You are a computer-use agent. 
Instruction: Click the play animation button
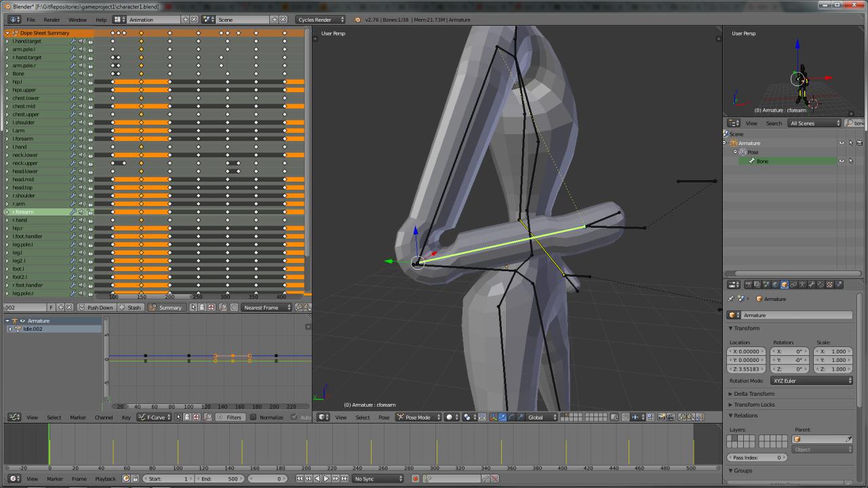click(325, 479)
